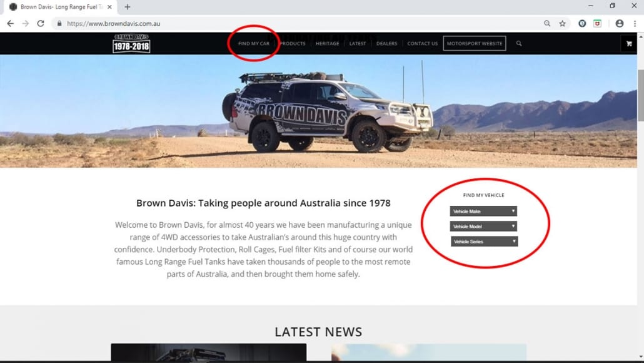Click the Brown Davis truck banner image
The width and height of the screenshot is (644, 363).
coord(318,111)
